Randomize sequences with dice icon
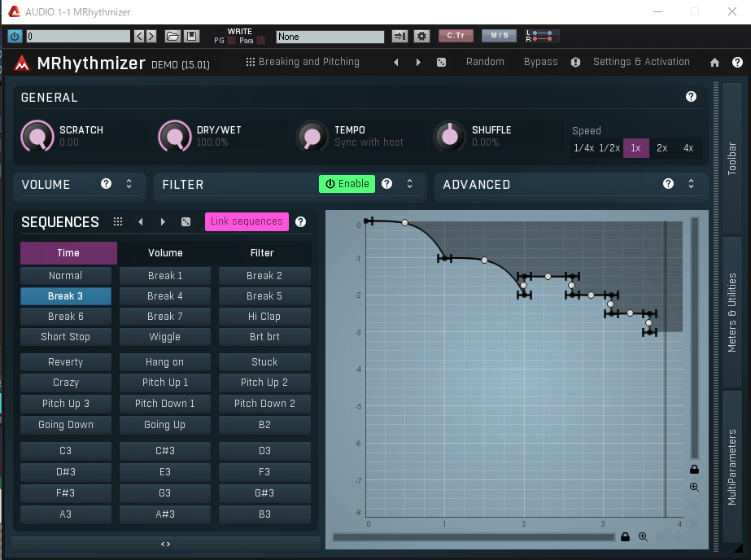The height and width of the screenshot is (560, 751). click(x=186, y=221)
